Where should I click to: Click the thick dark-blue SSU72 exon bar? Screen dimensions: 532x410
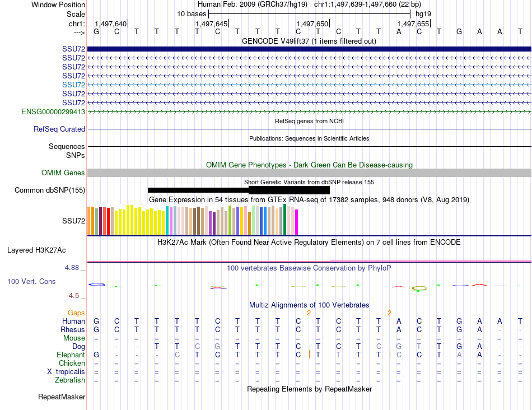pos(309,49)
